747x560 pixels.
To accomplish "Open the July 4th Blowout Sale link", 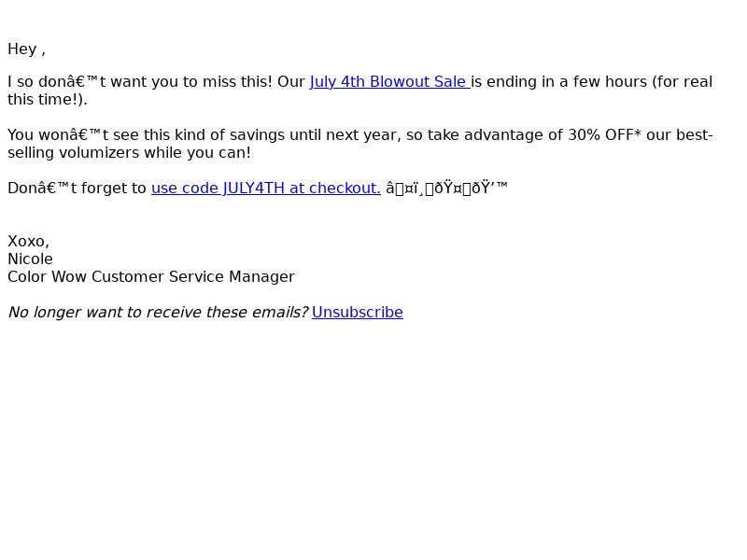I will 389,81.
